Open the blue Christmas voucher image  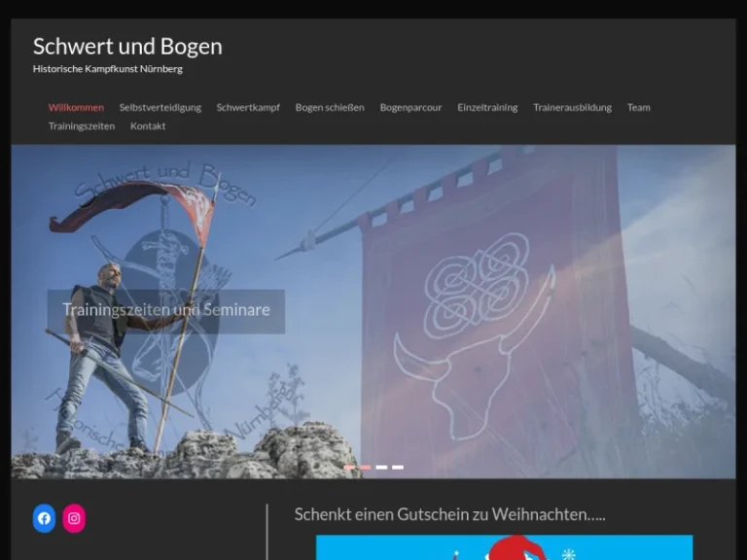click(x=504, y=547)
